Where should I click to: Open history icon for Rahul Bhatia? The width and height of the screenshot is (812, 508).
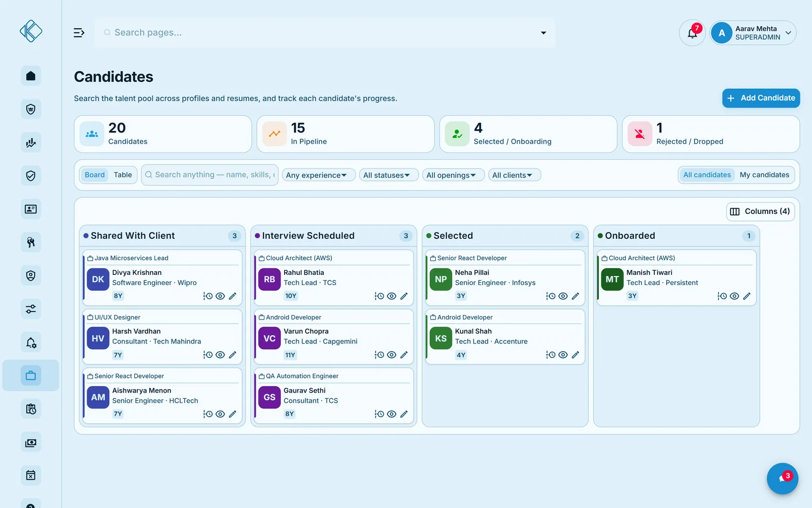379,296
